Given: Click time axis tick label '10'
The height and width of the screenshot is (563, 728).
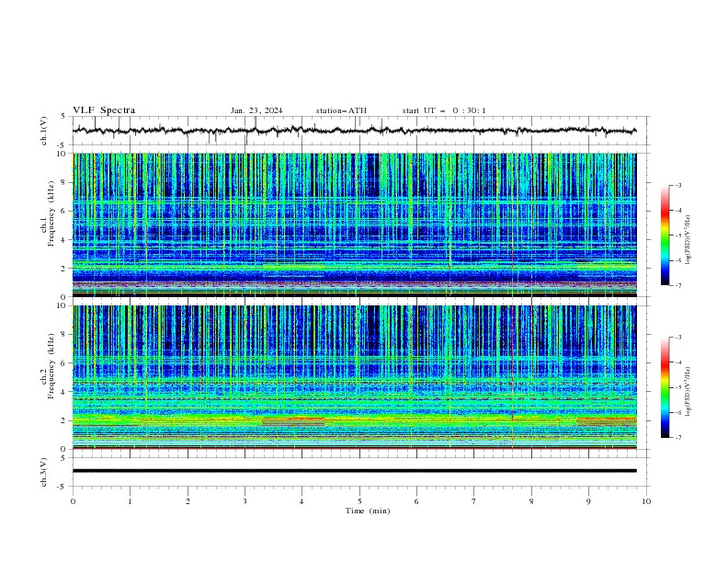Looking at the screenshot, I should 646,501.
